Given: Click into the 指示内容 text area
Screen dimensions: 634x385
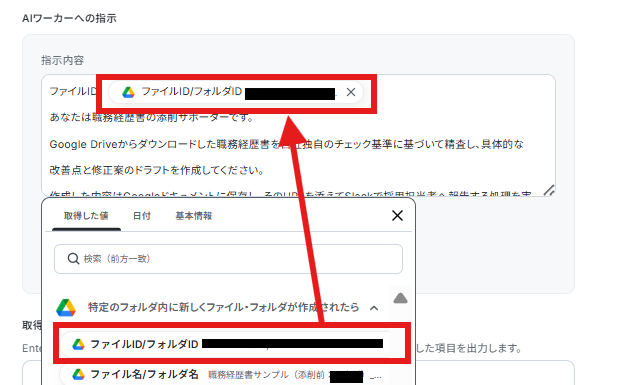Looking at the screenshot, I should click(x=298, y=136).
